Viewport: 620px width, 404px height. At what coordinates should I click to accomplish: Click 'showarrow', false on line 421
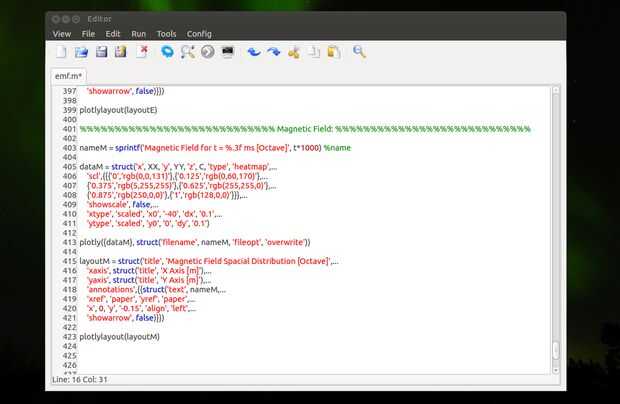click(x=125, y=318)
